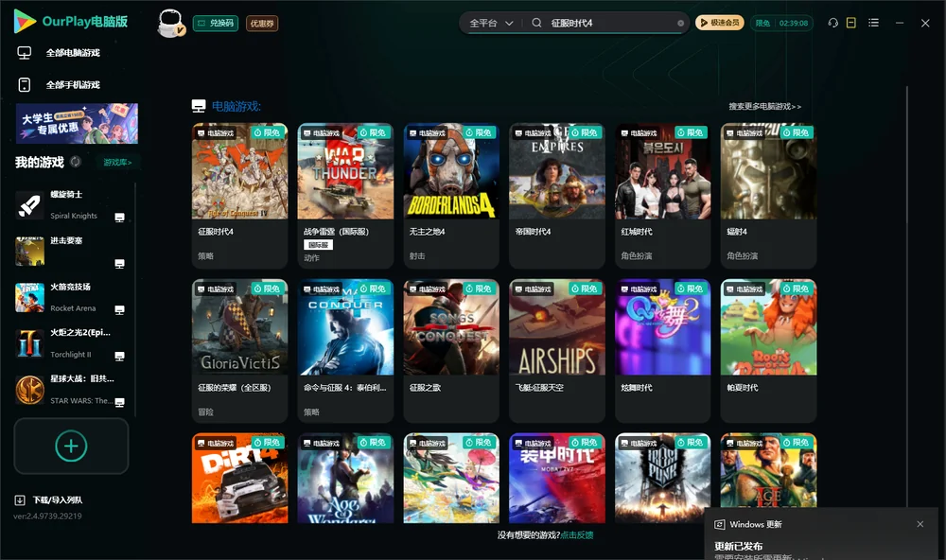Follow the 搜索更多电脑游戏>> link
The image size is (946, 560).
pos(765,107)
